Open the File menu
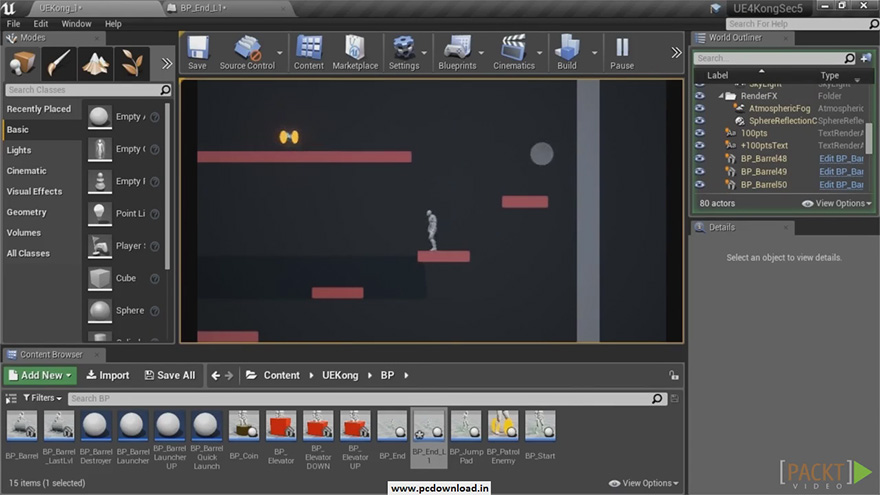The height and width of the screenshot is (495, 880). (13, 24)
